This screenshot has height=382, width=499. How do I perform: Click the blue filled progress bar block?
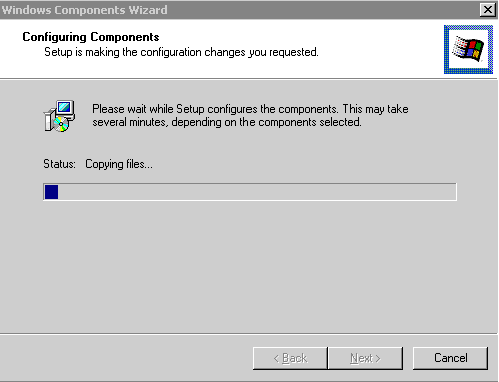(51, 192)
